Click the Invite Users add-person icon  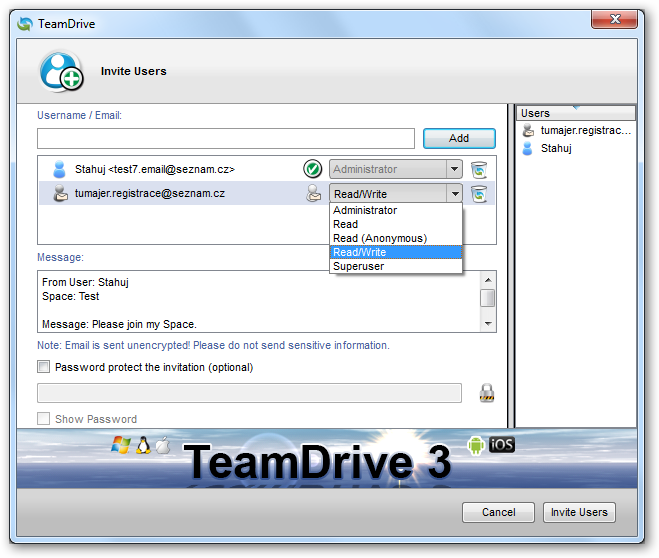click(61, 72)
